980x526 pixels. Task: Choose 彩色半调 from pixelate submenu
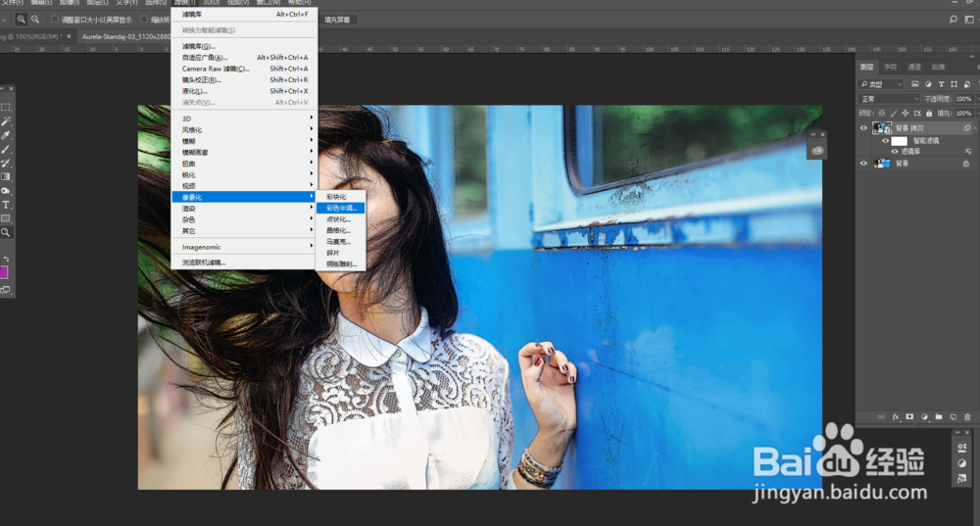[341, 208]
